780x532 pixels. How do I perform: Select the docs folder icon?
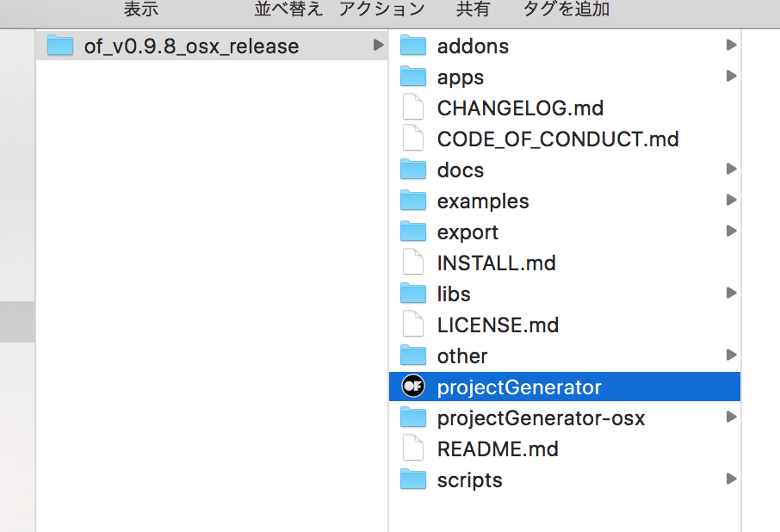click(413, 170)
